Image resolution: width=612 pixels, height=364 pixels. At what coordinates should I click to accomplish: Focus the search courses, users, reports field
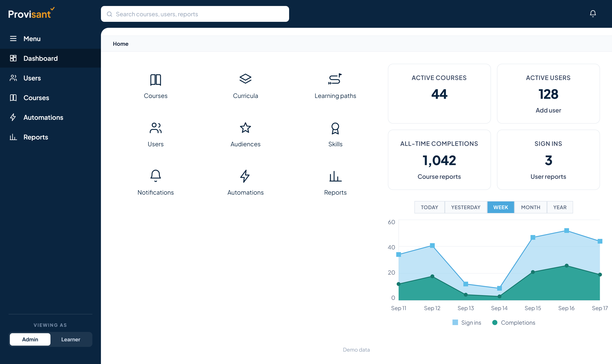coord(195,14)
